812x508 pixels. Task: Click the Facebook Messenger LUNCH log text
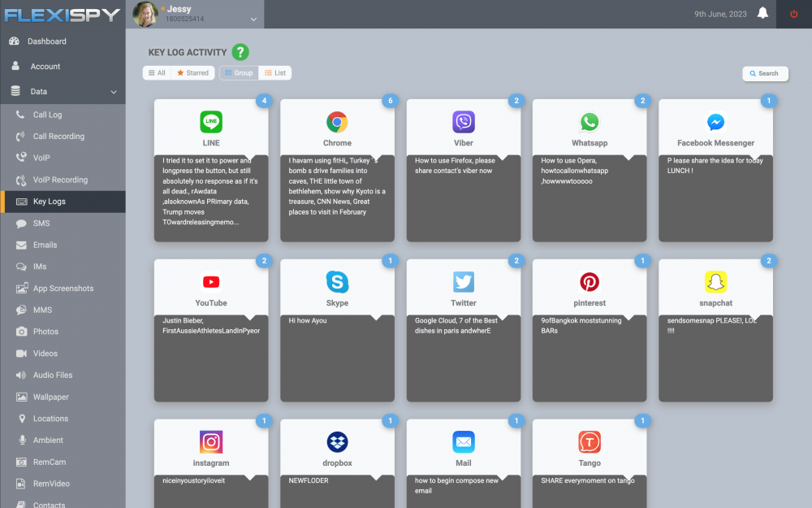(x=715, y=166)
